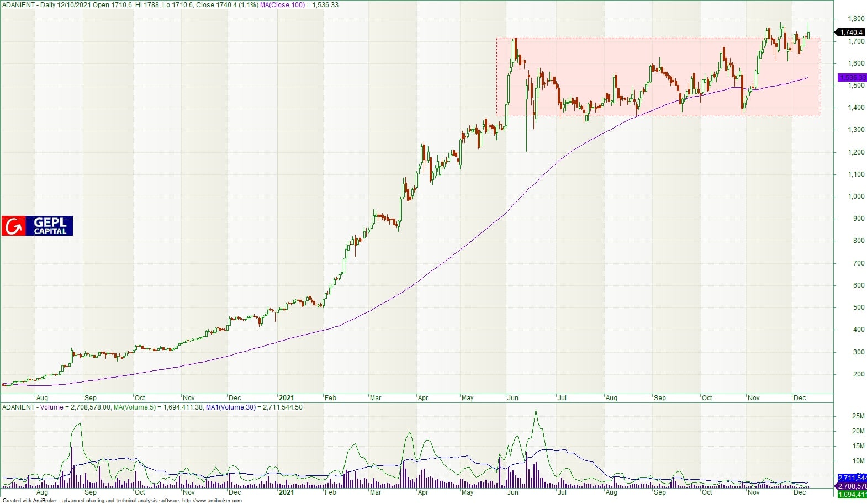867x504 pixels.
Task: Click the bold 2021 label on price chart axis
Action: point(286,397)
